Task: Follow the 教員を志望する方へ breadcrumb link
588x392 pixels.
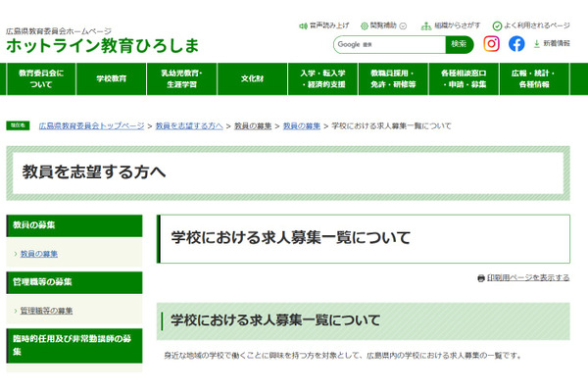Action: [x=188, y=126]
